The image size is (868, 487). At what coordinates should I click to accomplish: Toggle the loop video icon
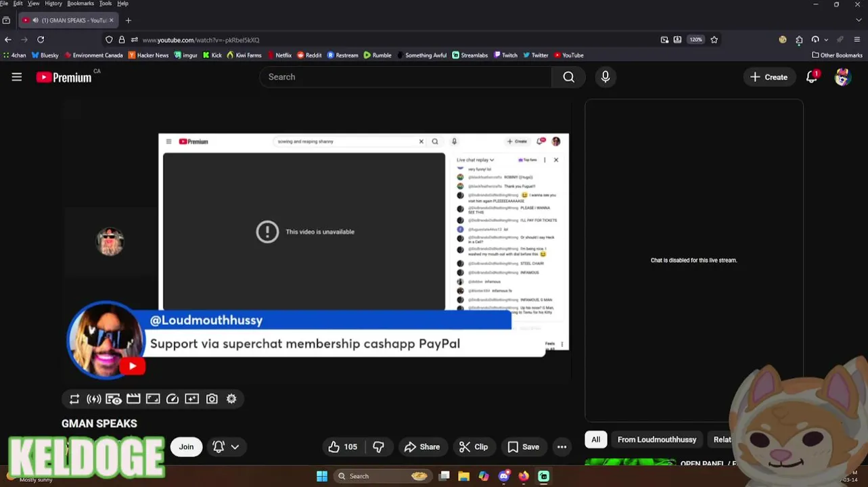74,399
